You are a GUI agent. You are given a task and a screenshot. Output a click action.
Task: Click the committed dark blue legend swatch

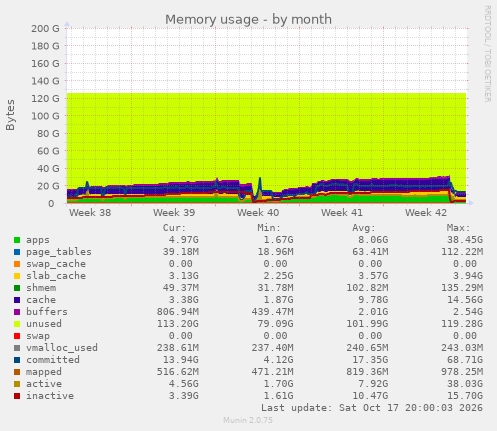(17, 360)
